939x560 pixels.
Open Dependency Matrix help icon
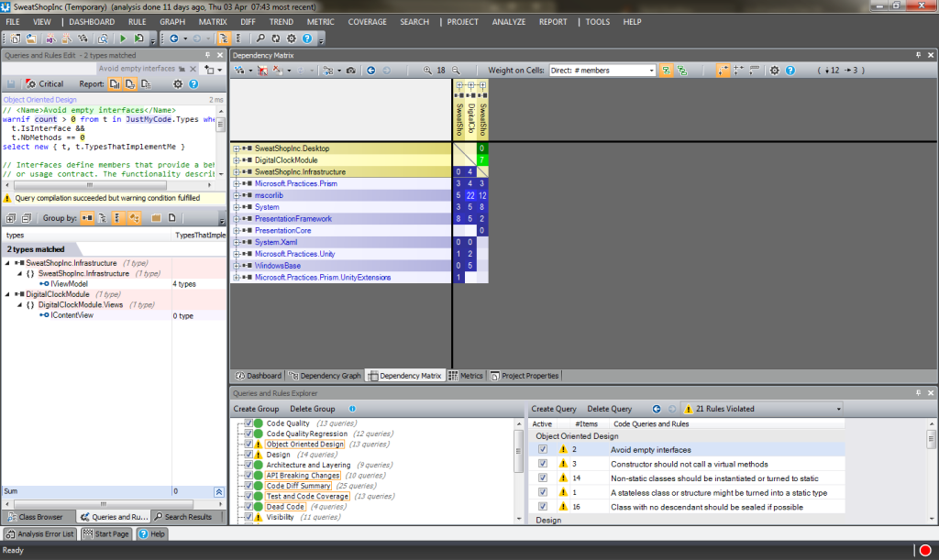[x=790, y=70]
